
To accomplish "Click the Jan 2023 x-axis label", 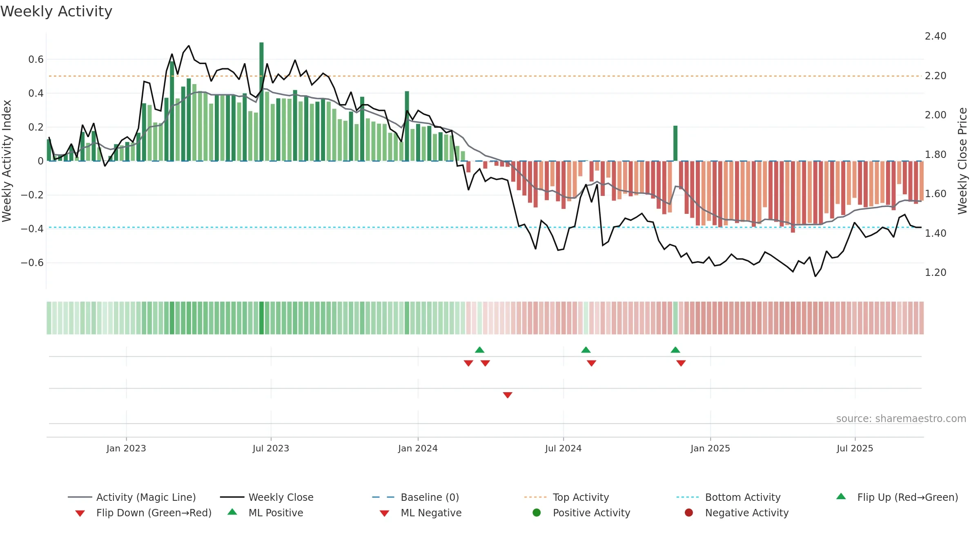I will pos(126,448).
